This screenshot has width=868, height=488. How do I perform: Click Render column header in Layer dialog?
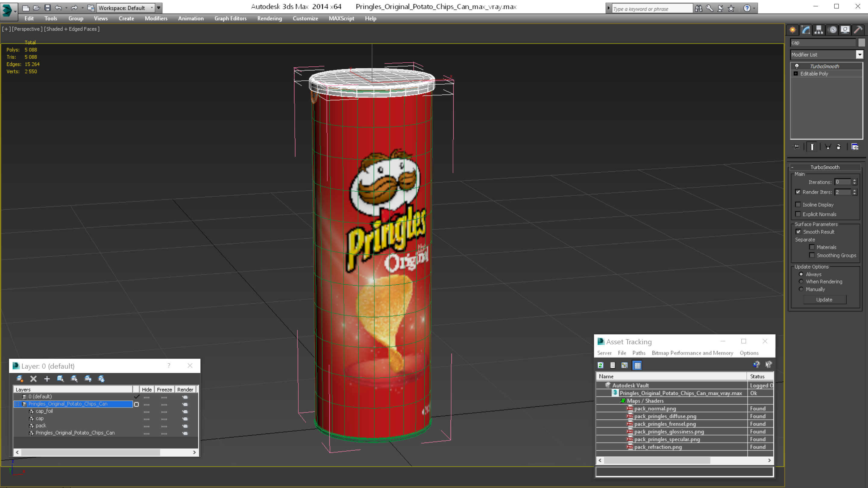pyautogui.click(x=185, y=390)
